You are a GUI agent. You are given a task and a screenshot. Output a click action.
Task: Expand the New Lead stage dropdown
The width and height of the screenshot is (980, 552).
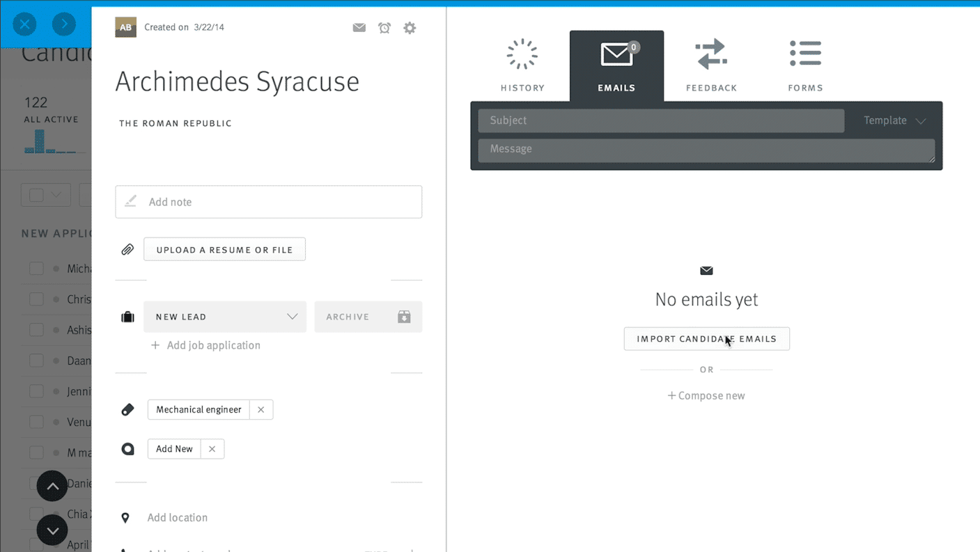click(x=225, y=317)
